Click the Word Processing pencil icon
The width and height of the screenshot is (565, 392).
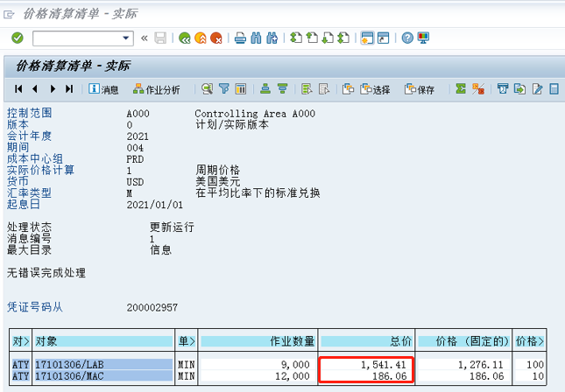point(537,89)
